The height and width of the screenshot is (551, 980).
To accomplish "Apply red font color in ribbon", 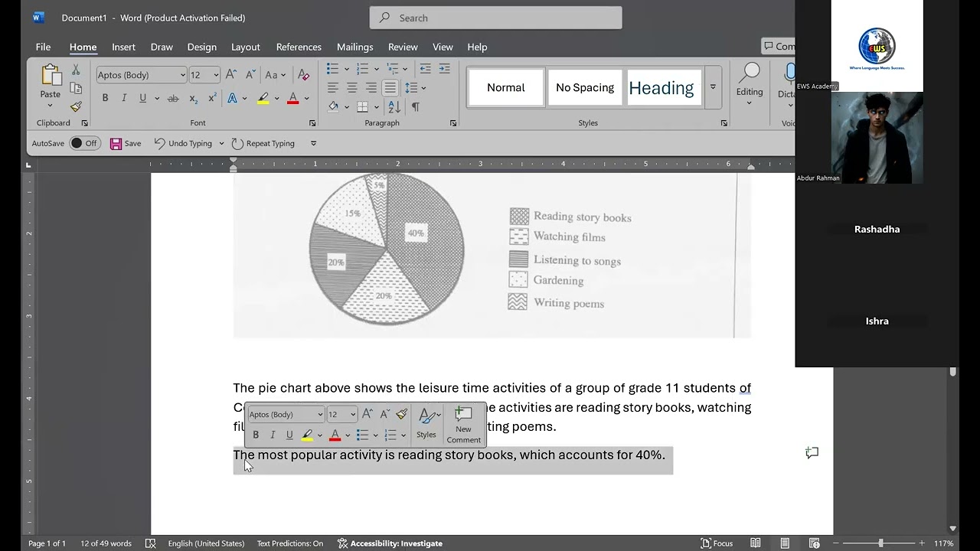I will (292, 99).
